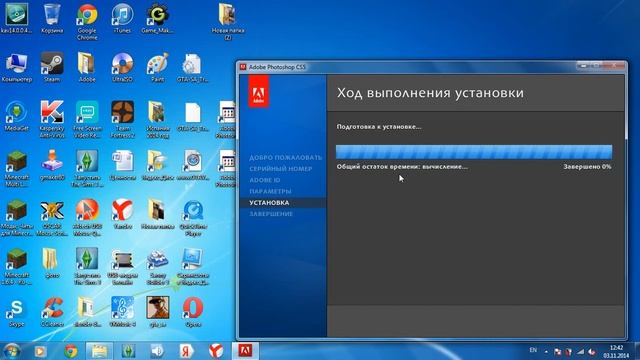Select СЕРИЙНЫЙ НОМЕР step in sidebar

click(x=280, y=169)
